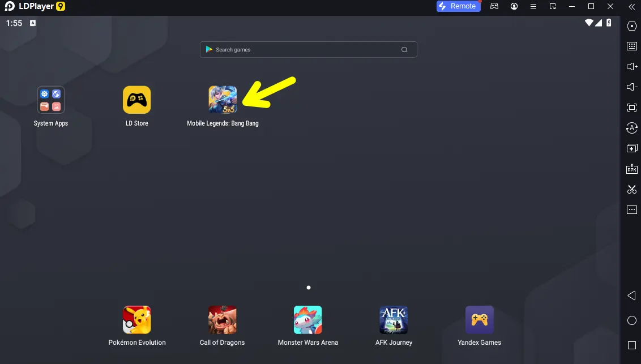641x364 pixels.
Task: Click the Remote button
Action: click(459, 6)
